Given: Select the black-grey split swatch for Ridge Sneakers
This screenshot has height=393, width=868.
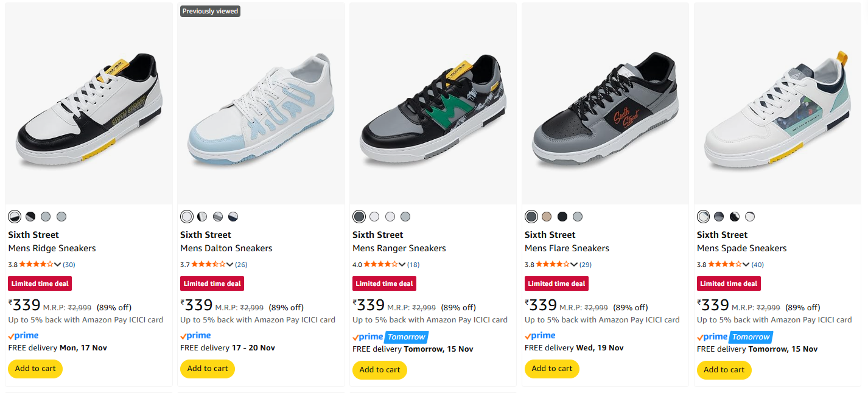Looking at the screenshot, I should (30, 217).
